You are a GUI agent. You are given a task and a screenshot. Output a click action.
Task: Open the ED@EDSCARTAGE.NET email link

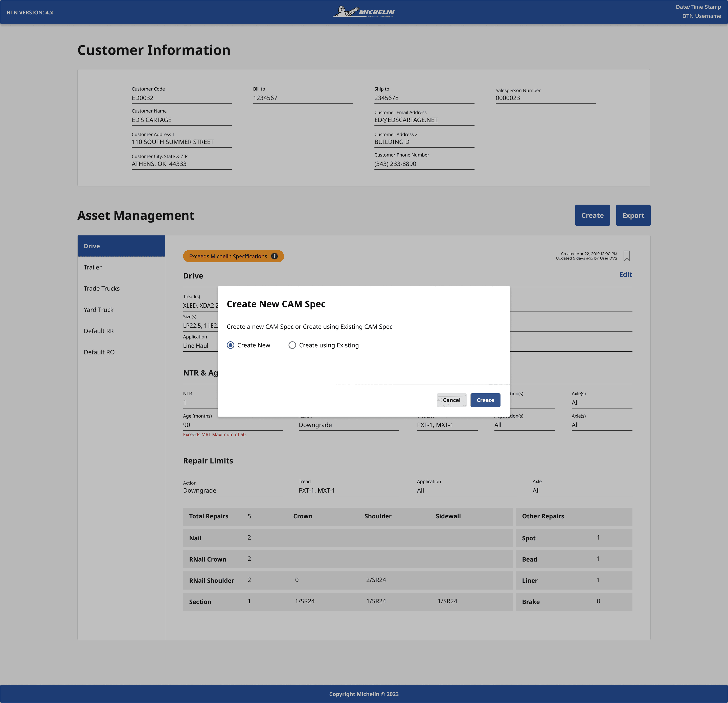click(406, 120)
